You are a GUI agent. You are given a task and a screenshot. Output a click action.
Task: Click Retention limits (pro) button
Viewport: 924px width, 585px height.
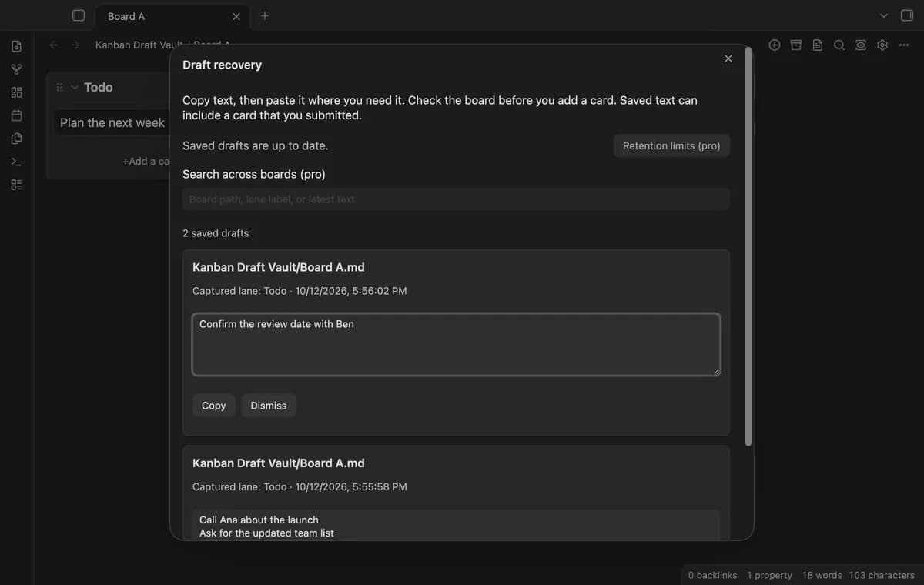click(x=671, y=145)
